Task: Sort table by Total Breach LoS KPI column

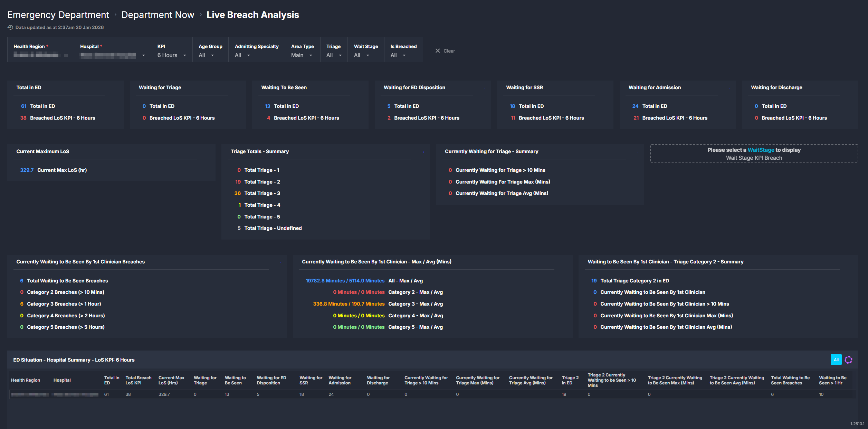Action: click(x=138, y=380)
